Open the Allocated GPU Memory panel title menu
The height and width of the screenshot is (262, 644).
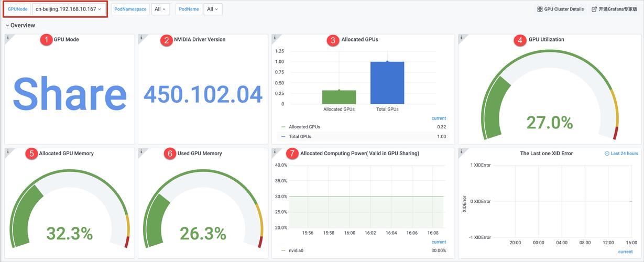coord(66,154)
